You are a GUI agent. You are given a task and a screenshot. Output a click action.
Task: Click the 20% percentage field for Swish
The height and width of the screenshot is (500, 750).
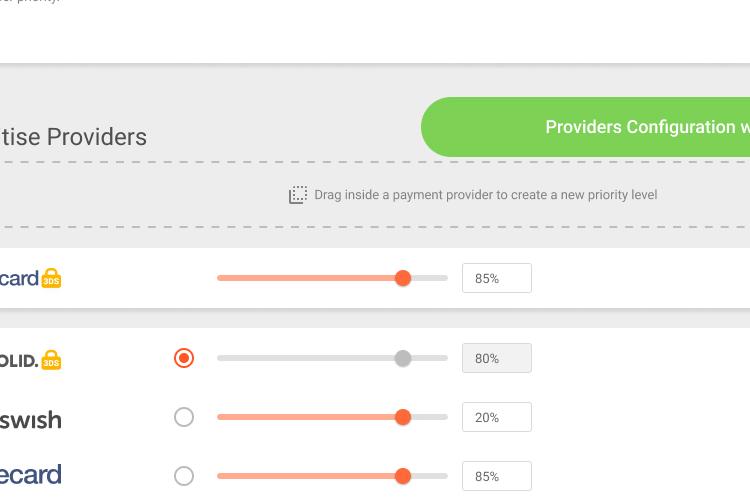(x=496, y=417)
